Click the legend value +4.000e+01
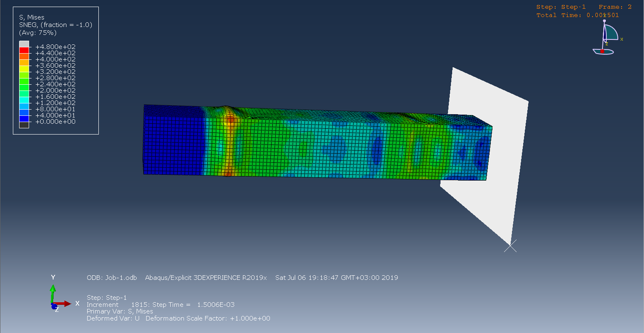 click(x=56, y=115)
